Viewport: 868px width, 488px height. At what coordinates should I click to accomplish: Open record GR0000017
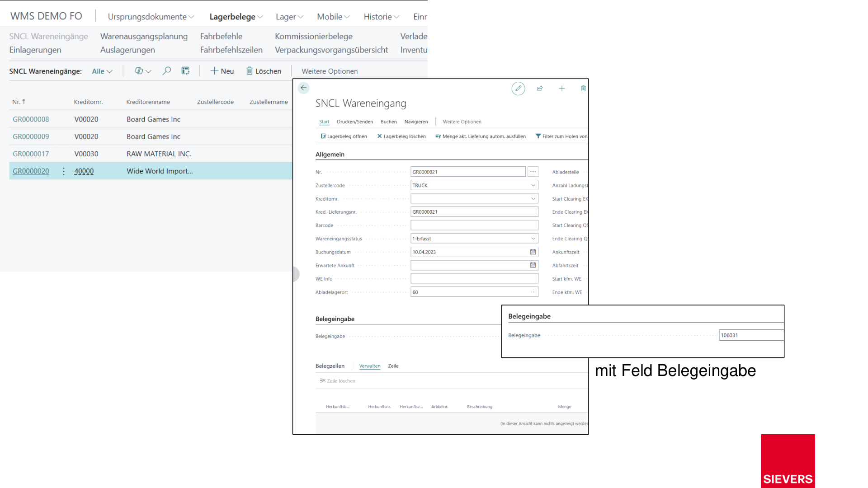click(x=31, y=154)
